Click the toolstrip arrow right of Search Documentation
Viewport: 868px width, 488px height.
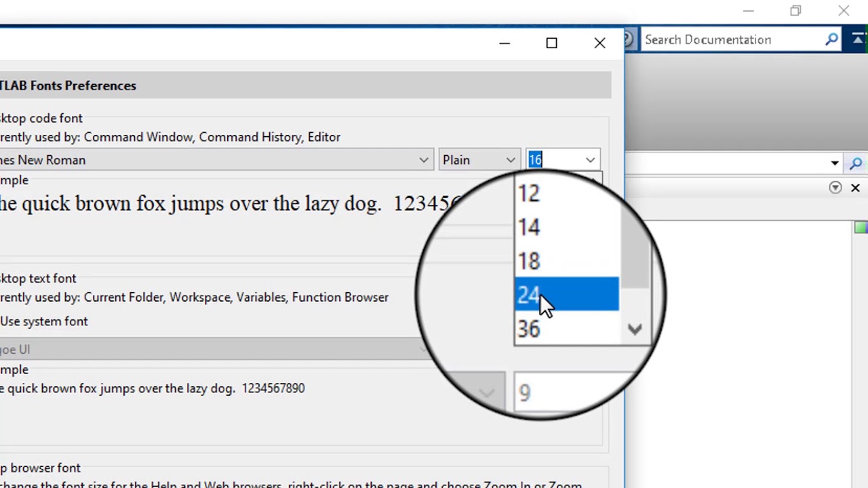859,40
